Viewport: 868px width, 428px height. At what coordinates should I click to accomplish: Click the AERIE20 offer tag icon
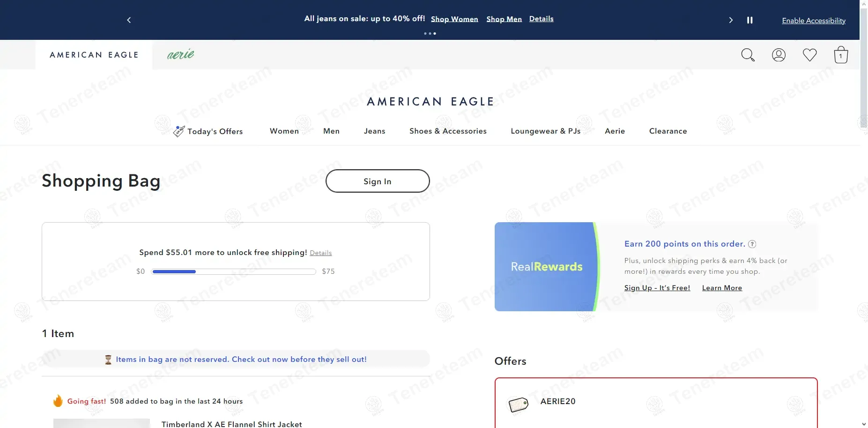tap(518, 404)
